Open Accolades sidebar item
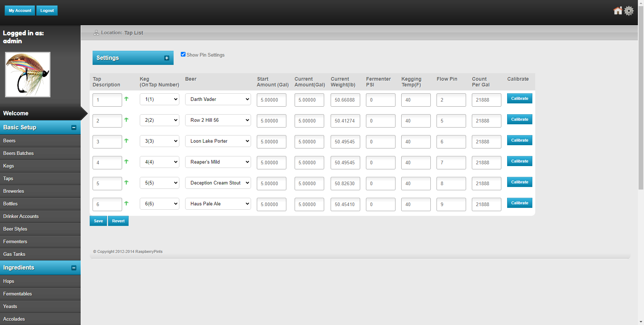This screenshot has width=644, height=325. click(x=40, y=319)
